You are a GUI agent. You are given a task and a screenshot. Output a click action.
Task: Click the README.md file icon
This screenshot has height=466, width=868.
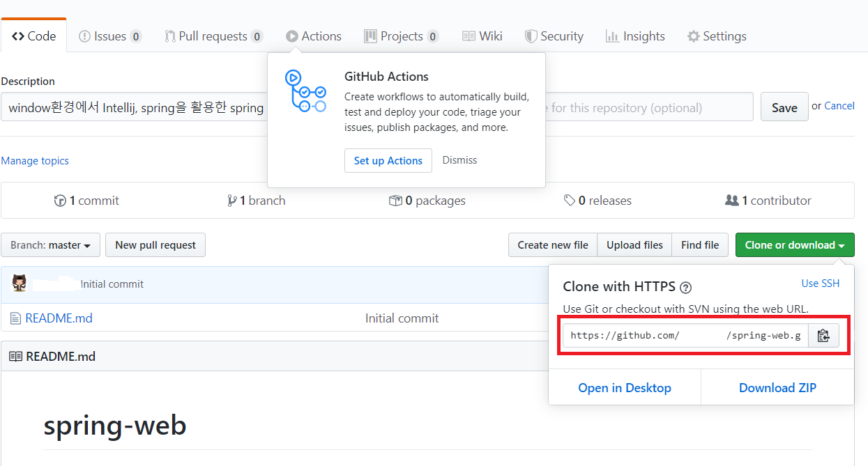(x=15, y=318)
